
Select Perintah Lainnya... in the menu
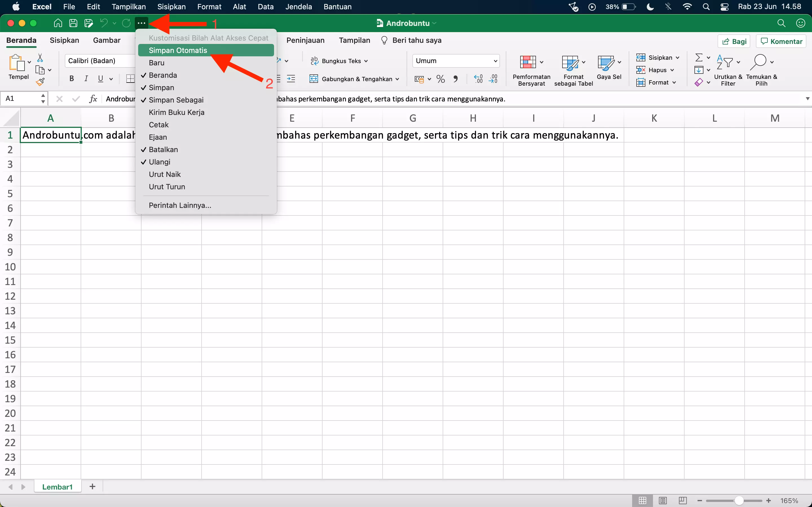coord(180,205)
